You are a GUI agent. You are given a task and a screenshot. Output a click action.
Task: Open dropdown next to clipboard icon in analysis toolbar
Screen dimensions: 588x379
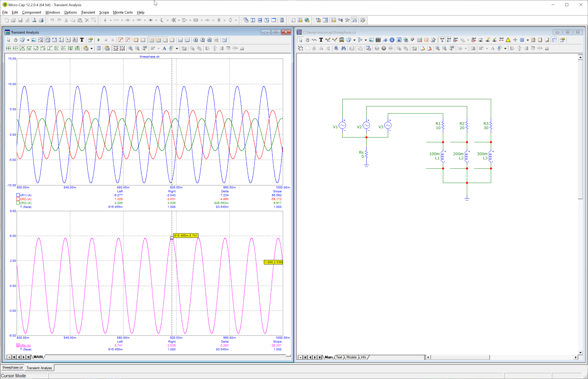click(91, 48)
